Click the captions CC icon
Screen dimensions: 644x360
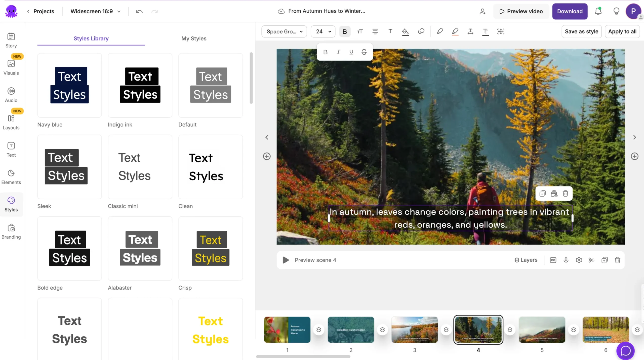click(x=553, y=260)
